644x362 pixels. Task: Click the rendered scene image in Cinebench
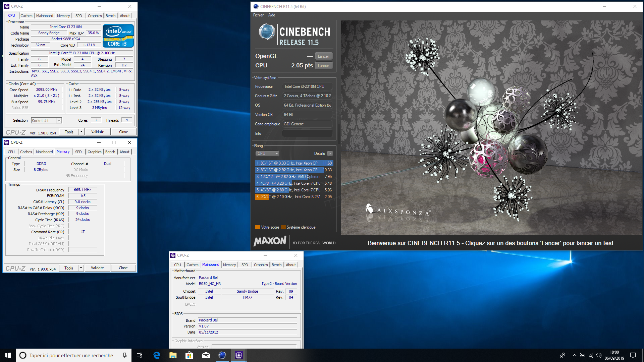(491, 127)
